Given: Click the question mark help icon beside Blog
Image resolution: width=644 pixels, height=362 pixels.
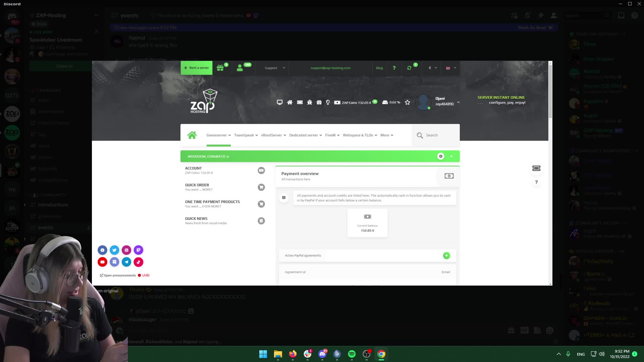Looking at the screenshot, I should [x=394, y=68].
